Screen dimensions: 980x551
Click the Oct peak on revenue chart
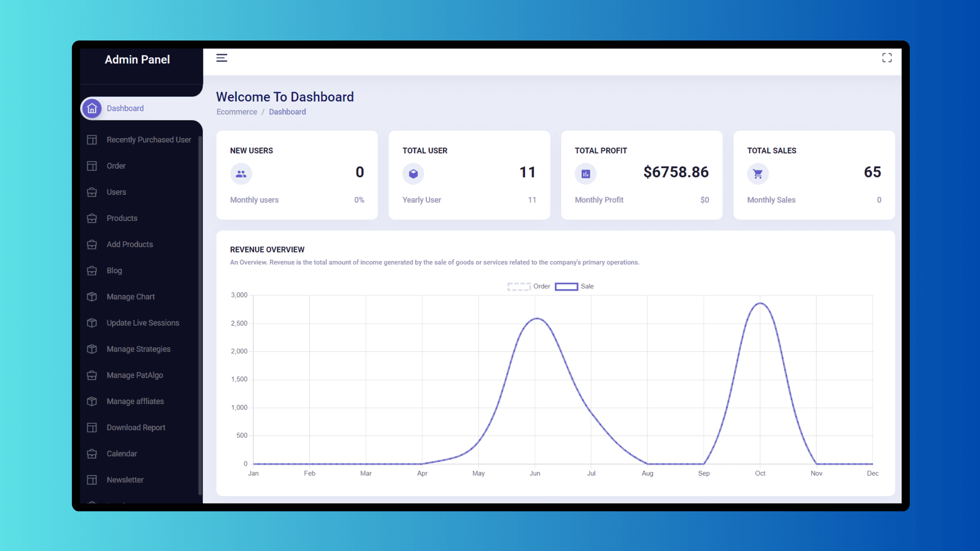click(760, 303)
